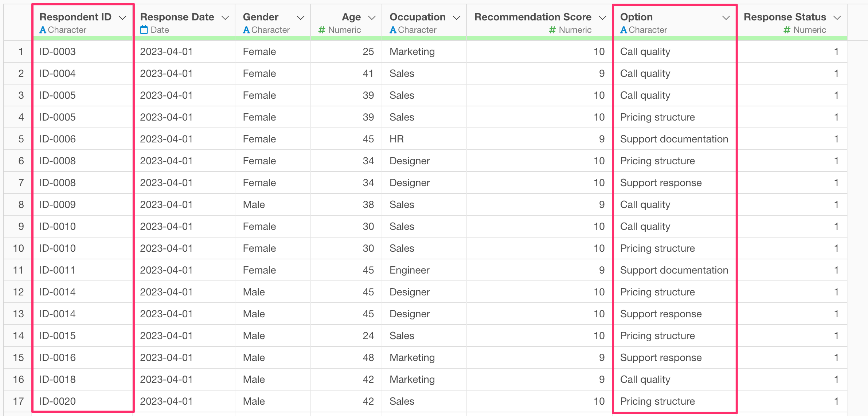This screenshot has height=416, width=868.
Task: Expand the Response Date column dropdown
Action: click(226, 17)
